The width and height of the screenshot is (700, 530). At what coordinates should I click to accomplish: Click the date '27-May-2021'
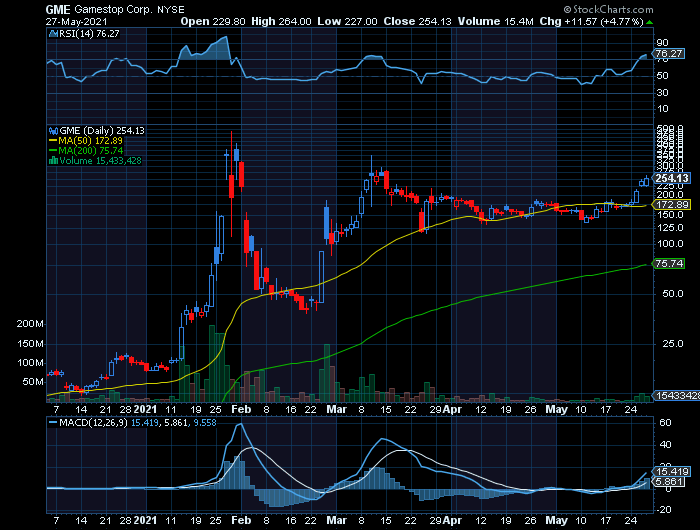click(76, 21)
